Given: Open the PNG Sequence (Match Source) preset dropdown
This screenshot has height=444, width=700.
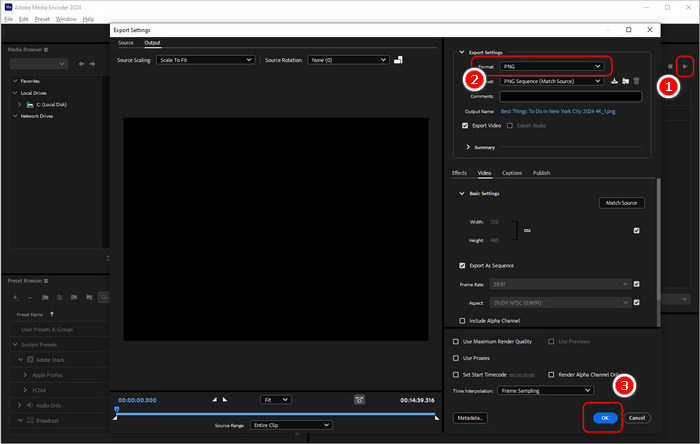Looking at the screenshot, I should click(x=552, y=81).
